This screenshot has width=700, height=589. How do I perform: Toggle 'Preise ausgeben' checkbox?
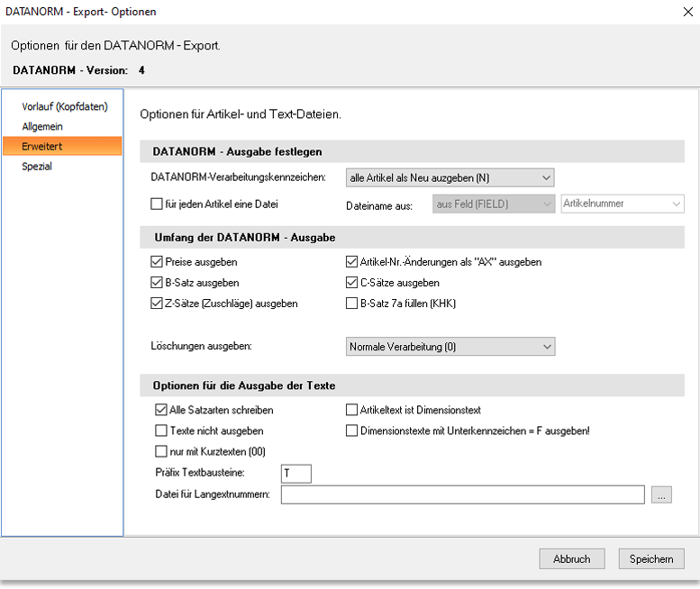(156, 261)
